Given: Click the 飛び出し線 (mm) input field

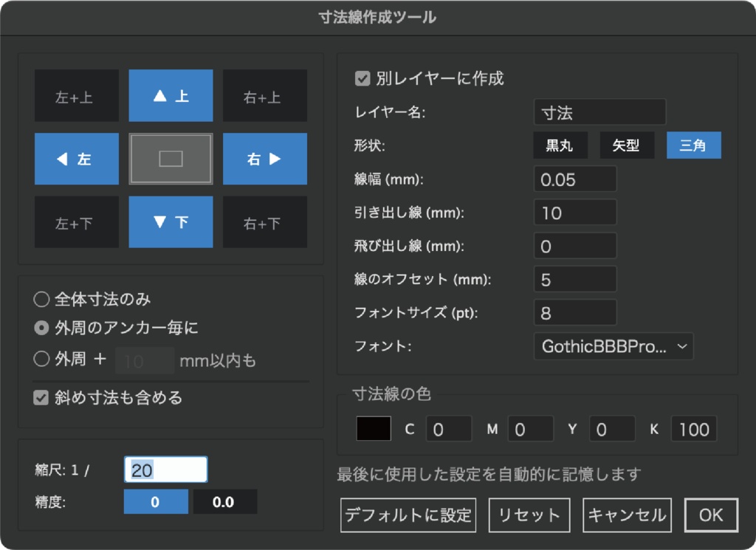Looking at the screenshot, I should pyautogui.click(x=575, y=245).
